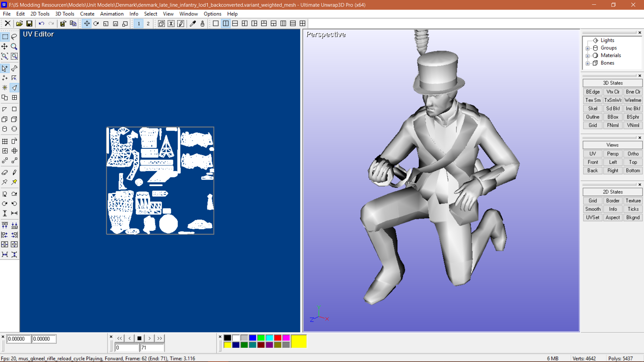
Task: Undo the last action via toolbar
Action: tap(42, 23)
